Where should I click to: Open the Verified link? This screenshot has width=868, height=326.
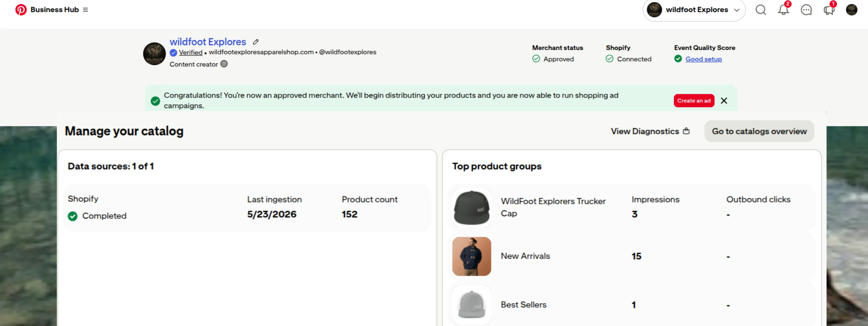pos(190,52)
